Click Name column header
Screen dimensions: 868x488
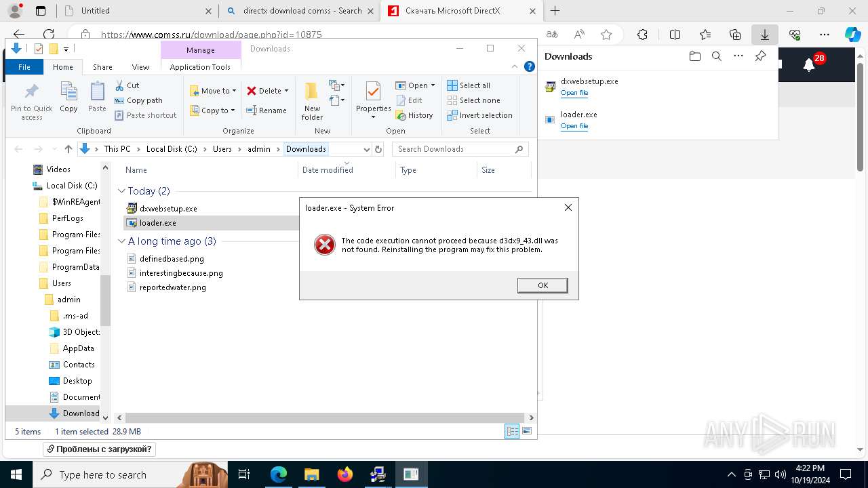coord(136,170)
